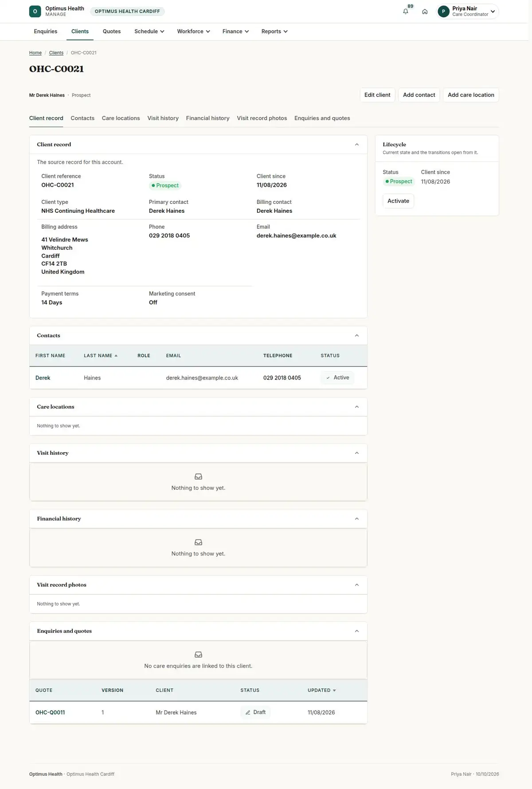The image size is (532, 789).
Task: Collapse the Enquiries and quotes section
Action: (357, 631)
